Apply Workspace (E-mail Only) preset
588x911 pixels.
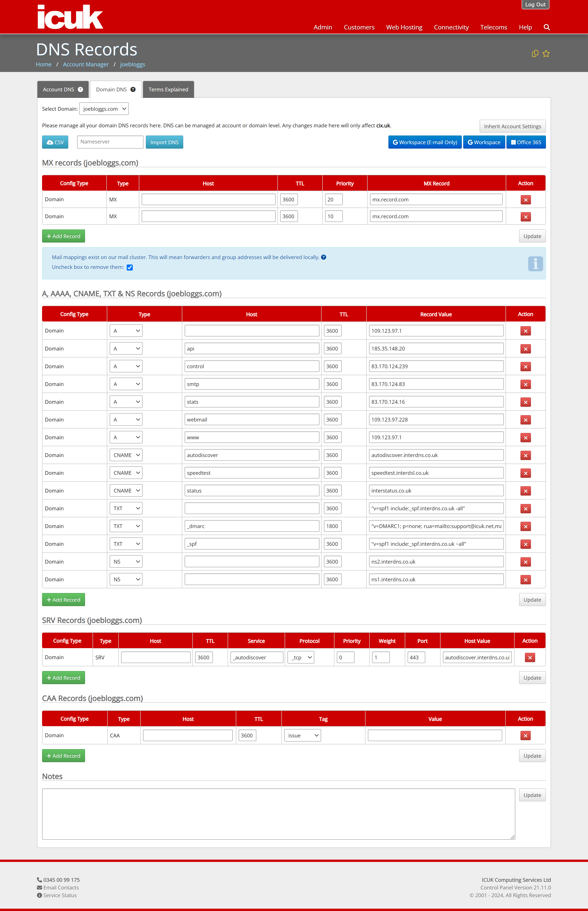pyautogui.click(x=425, y=142)
